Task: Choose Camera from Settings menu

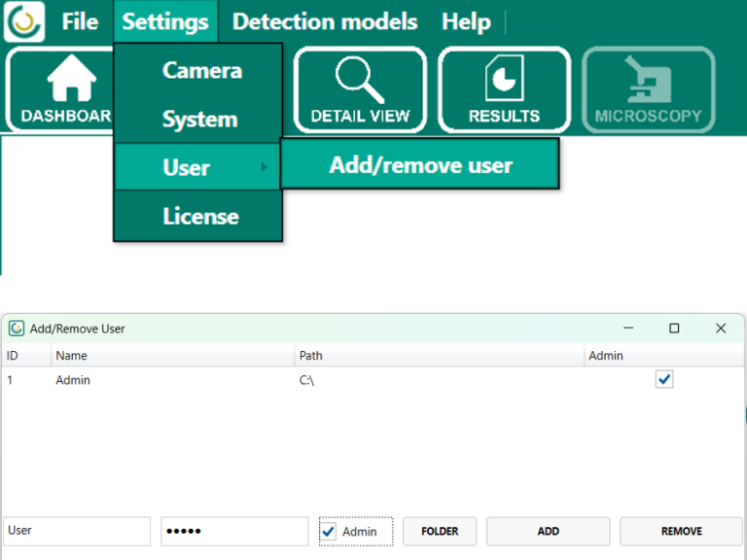Action: point(201,70)
